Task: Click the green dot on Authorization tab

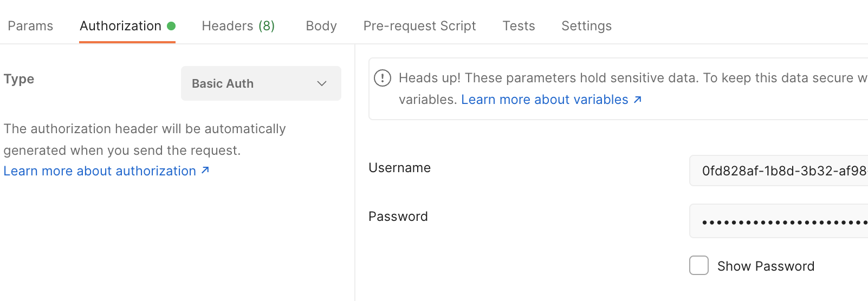Action: [171, 26]
